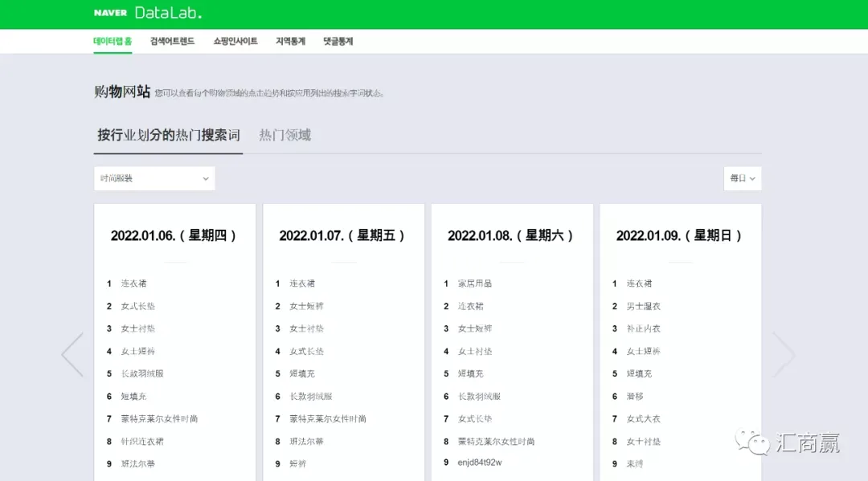Click rank 1 连衣裙 under 2022.01.06

coord(134,283)
